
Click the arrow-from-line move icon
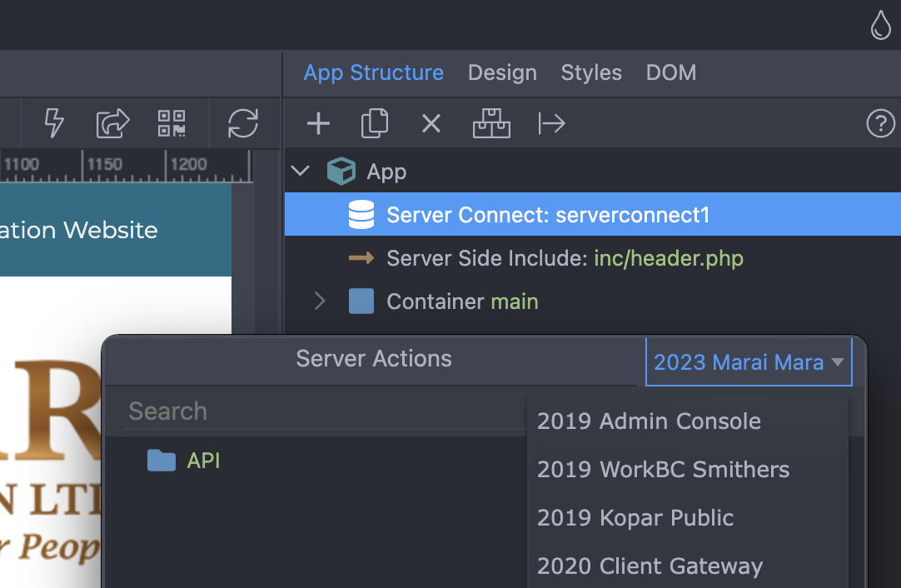tap(551, 124)
